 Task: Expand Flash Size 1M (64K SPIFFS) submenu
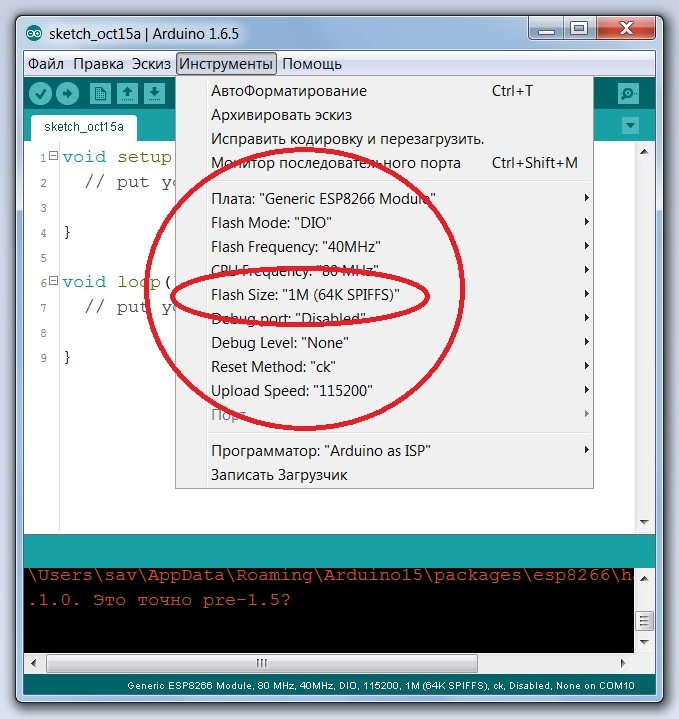click(384, 294)
